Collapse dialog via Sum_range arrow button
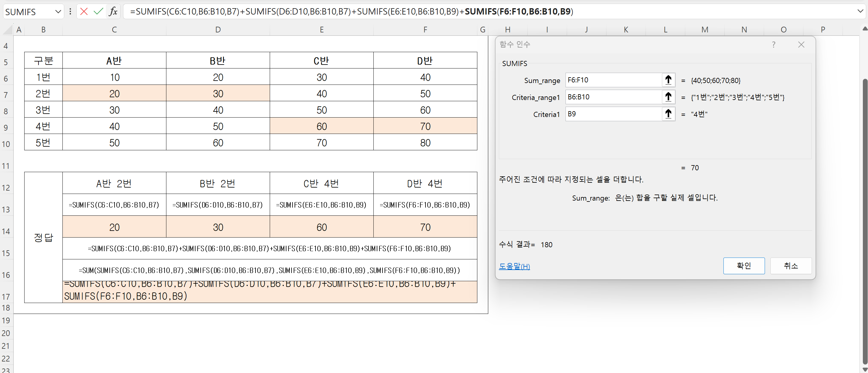The width and height of the screenshot is (868, 373). pyautogui.click(x=668, y=80)
